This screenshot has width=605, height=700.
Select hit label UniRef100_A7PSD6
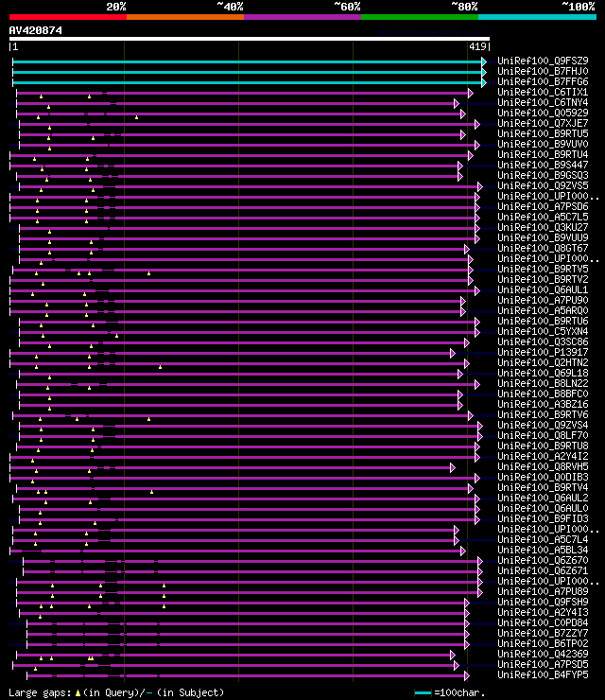(x=543, y=206)
